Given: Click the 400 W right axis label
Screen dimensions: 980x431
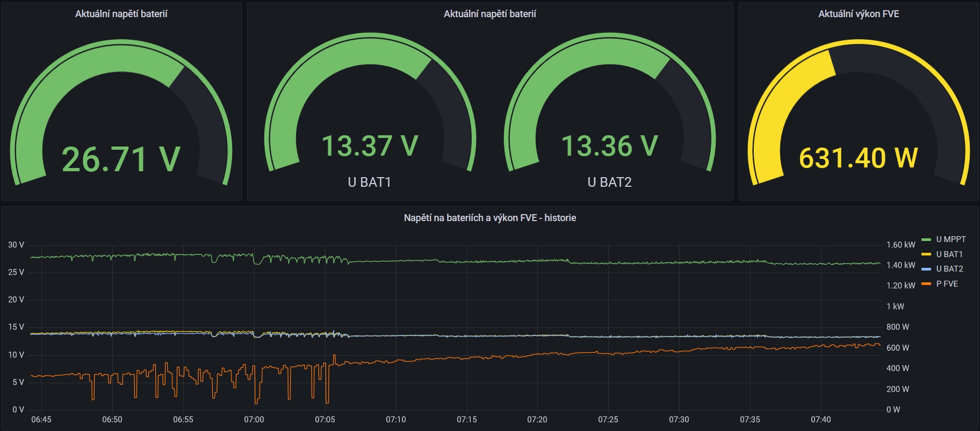Looking at the screenshot, I should point(898,368).
